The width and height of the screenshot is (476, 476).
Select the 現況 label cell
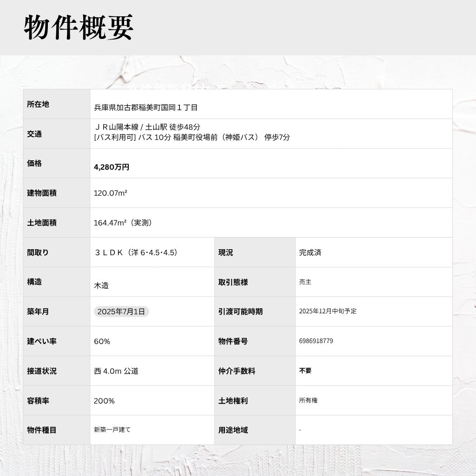(255, 252)
